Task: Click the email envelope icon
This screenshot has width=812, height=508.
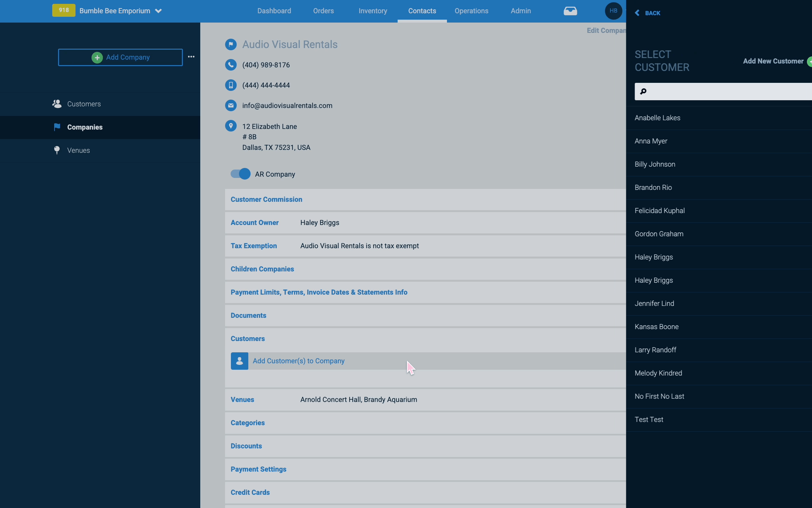Action: pyautogui.click(x=231, y=105)
